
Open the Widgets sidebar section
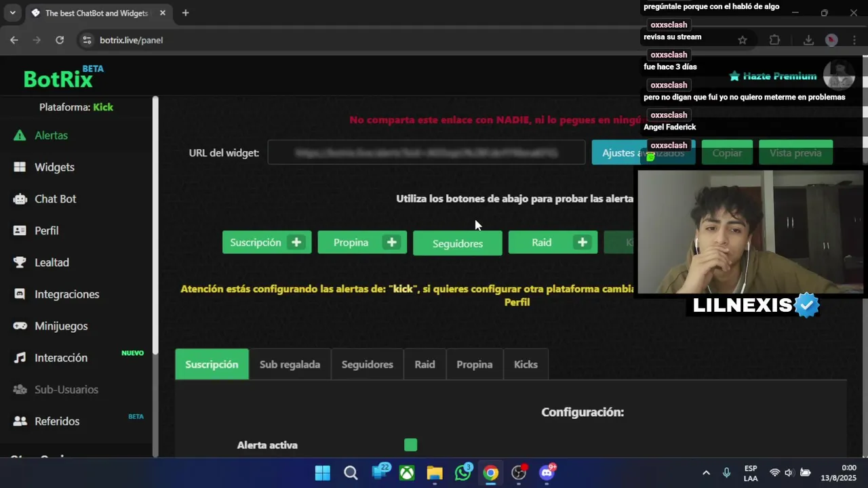[54, 167]
